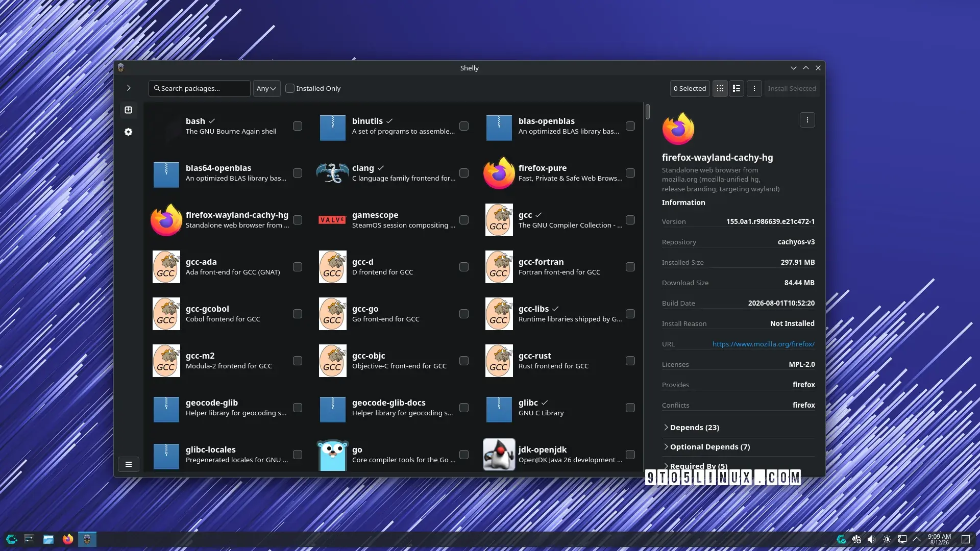Tick the checkbox for binutils

tap(464, 126)
